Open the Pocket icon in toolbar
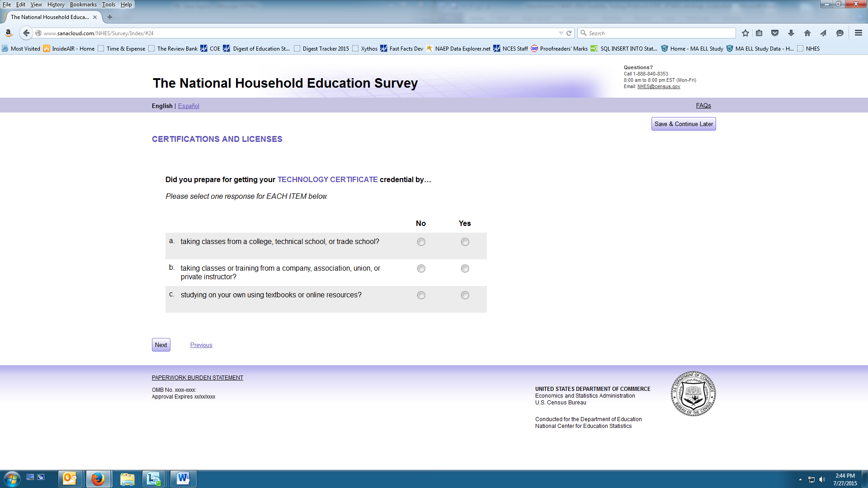The height and width of the screenshot is (488, 868). click(x=775, y=33)
